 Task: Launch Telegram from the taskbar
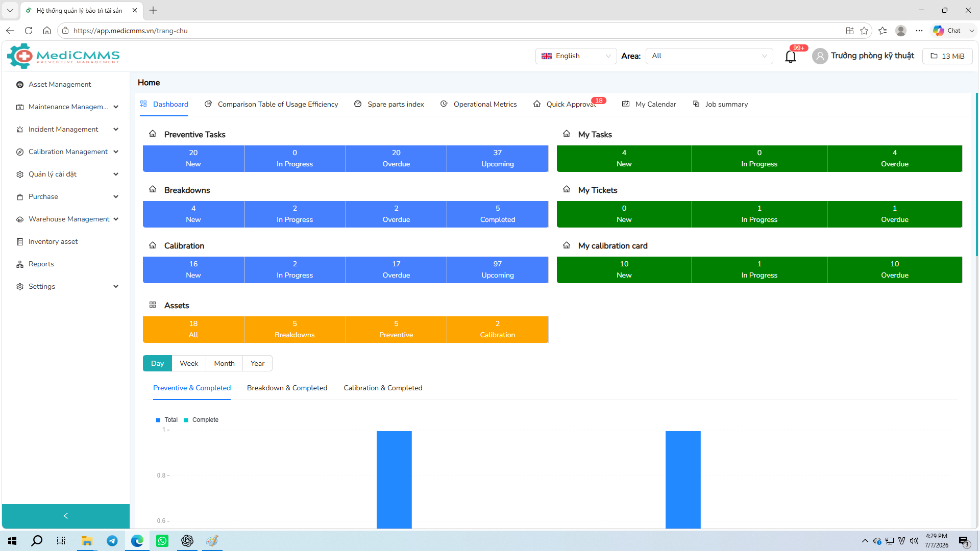112,541
